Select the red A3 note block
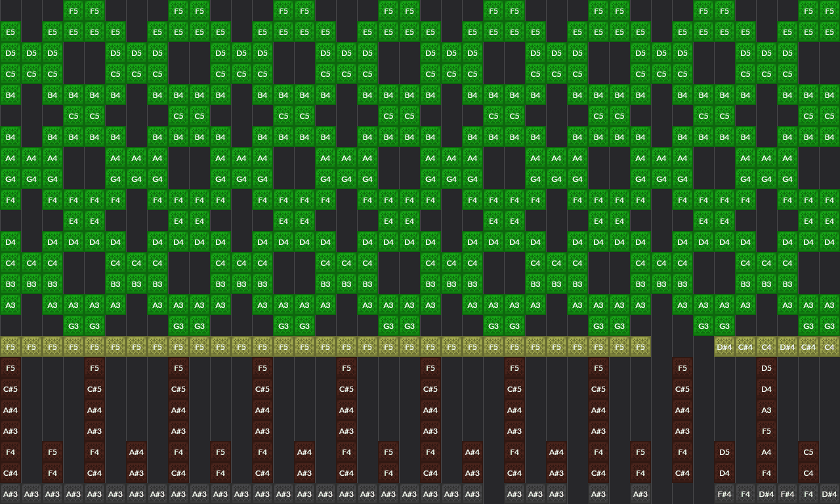The image size is (840, 504). (x=766, y=410)
